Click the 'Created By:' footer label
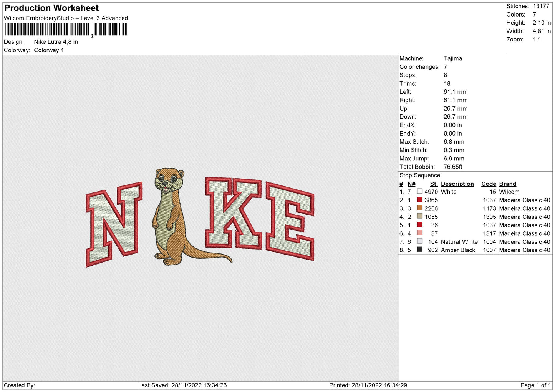This screenshot has width=555, height=392. pyautogui.click(x=19, y=385)
